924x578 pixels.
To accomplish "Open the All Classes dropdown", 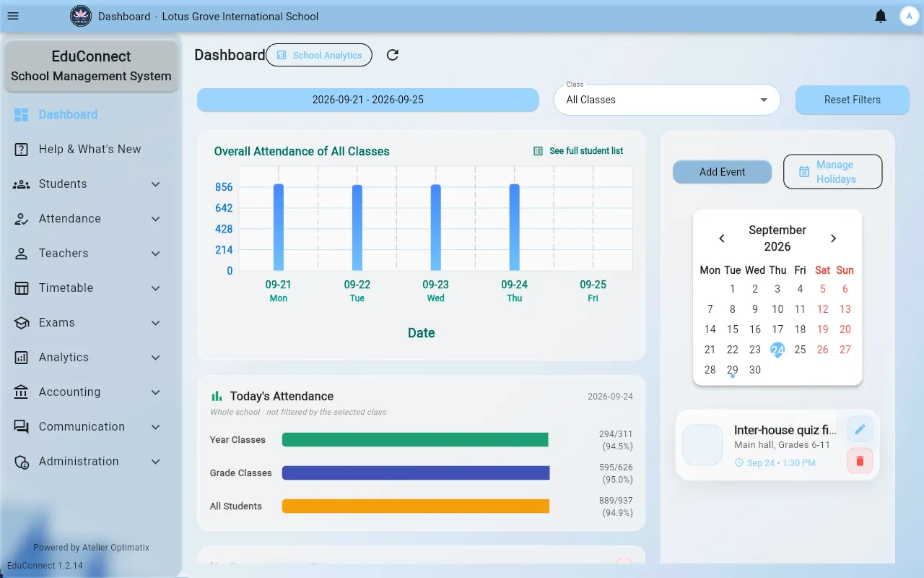I will 667,100.
